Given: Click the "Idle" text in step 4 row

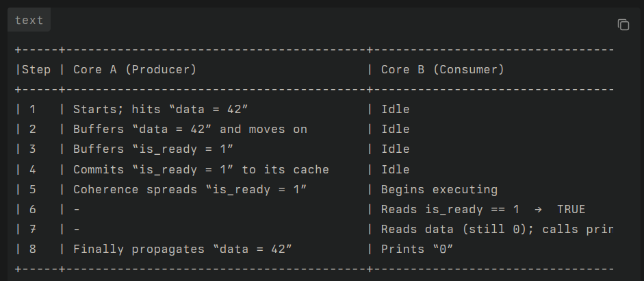Looking at the screenshot, I should [395, 169].
